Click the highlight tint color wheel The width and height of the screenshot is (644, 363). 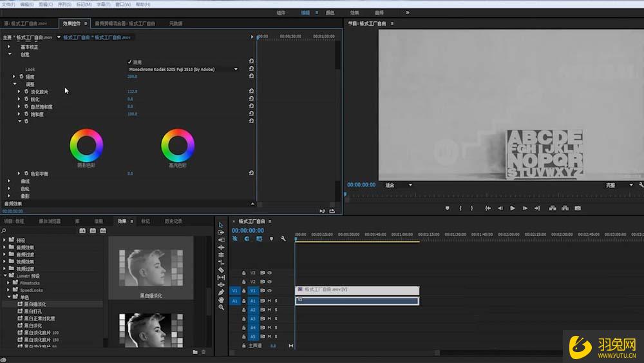coord(178,144)
